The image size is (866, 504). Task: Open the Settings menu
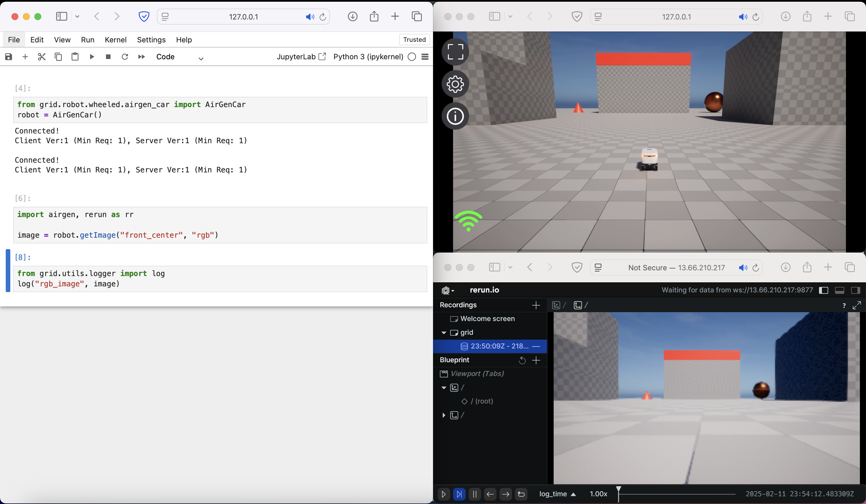click(151, 40)
